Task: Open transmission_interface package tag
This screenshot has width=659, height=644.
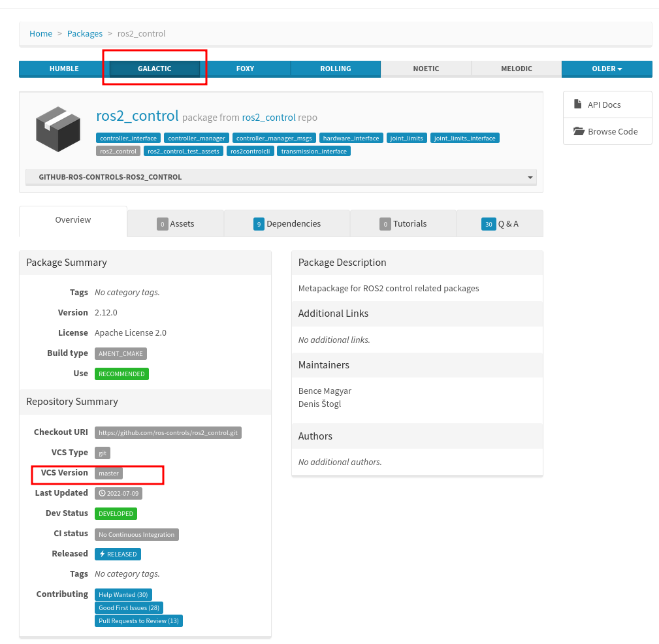Action: 314,152
